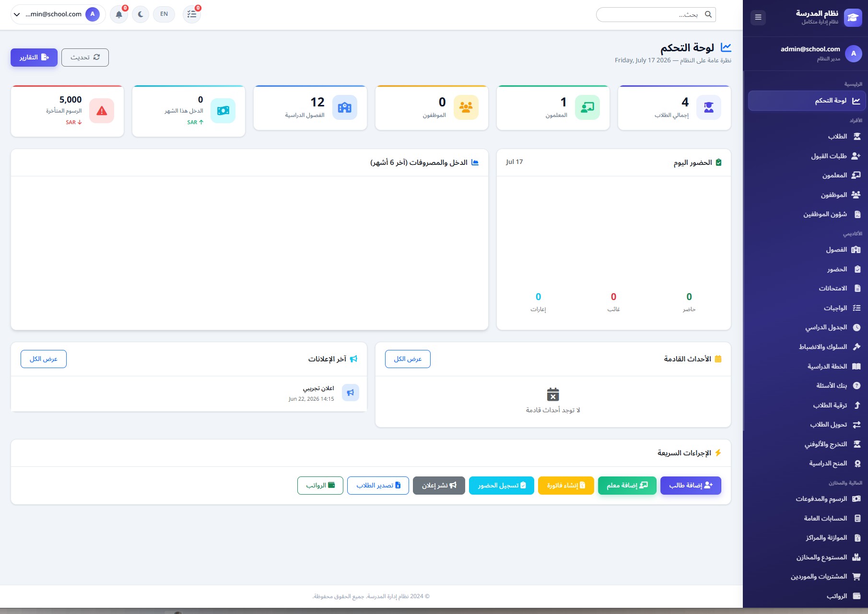Click the monthly income money icon
Screen dimensions: 868x614
pyautogui.click(x=223, y=111)
